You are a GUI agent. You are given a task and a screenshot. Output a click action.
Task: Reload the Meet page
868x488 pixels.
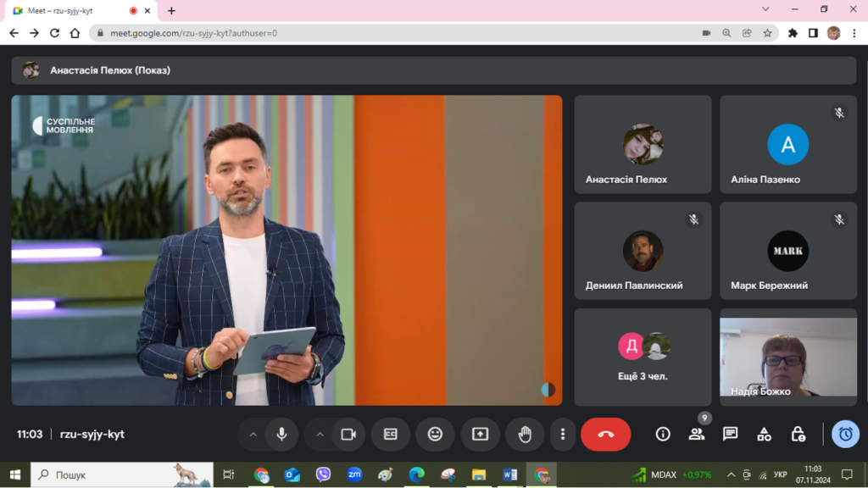[54, 33]
